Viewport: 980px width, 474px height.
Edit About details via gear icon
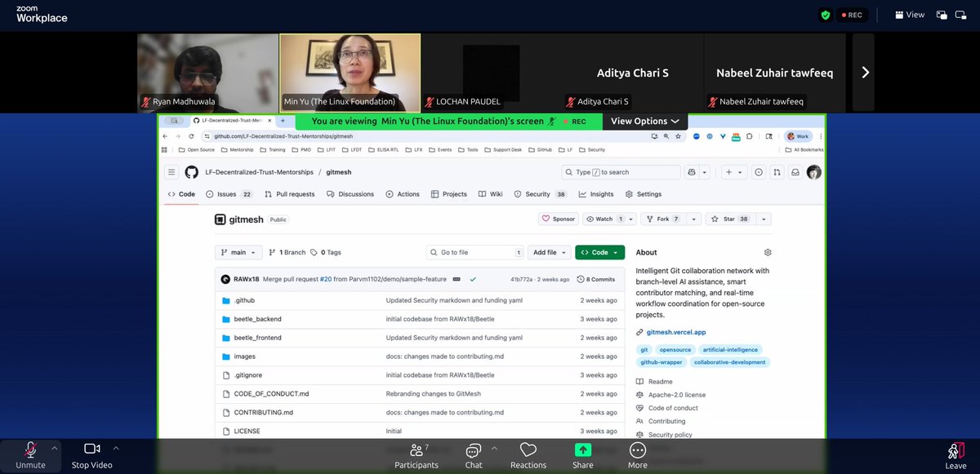coord(768,252)
